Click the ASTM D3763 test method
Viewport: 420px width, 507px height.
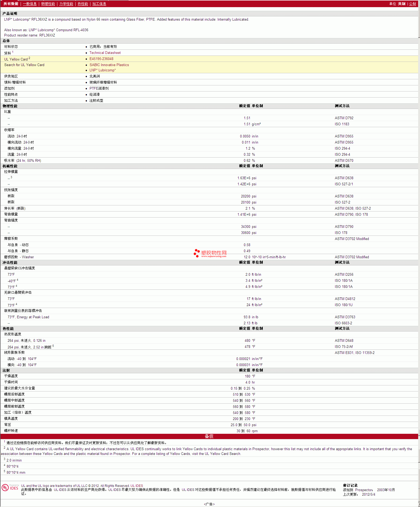(345, 317)
